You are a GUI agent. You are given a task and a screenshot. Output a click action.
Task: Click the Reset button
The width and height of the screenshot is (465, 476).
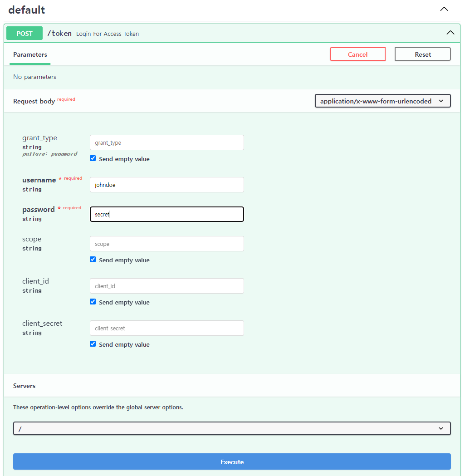(422, 54)
